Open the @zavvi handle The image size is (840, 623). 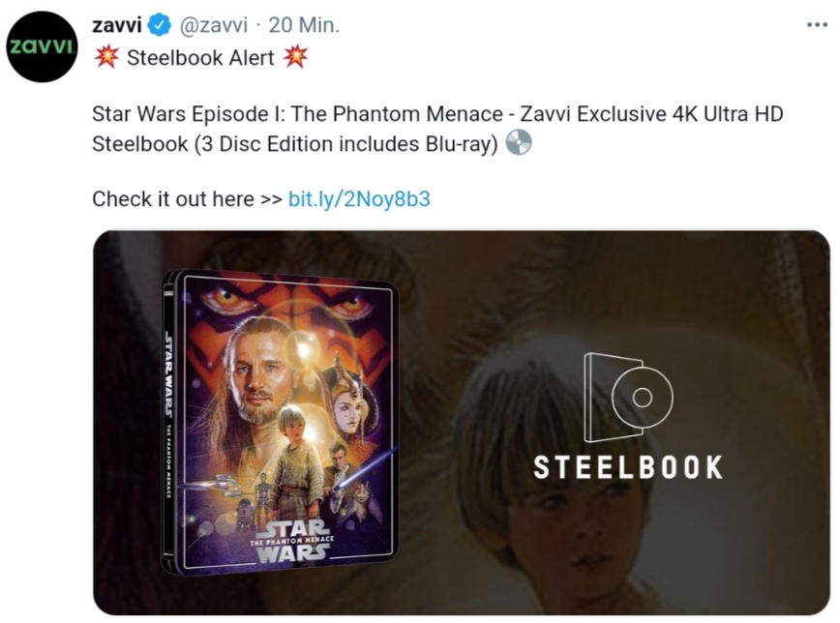[x=213, y=25]
